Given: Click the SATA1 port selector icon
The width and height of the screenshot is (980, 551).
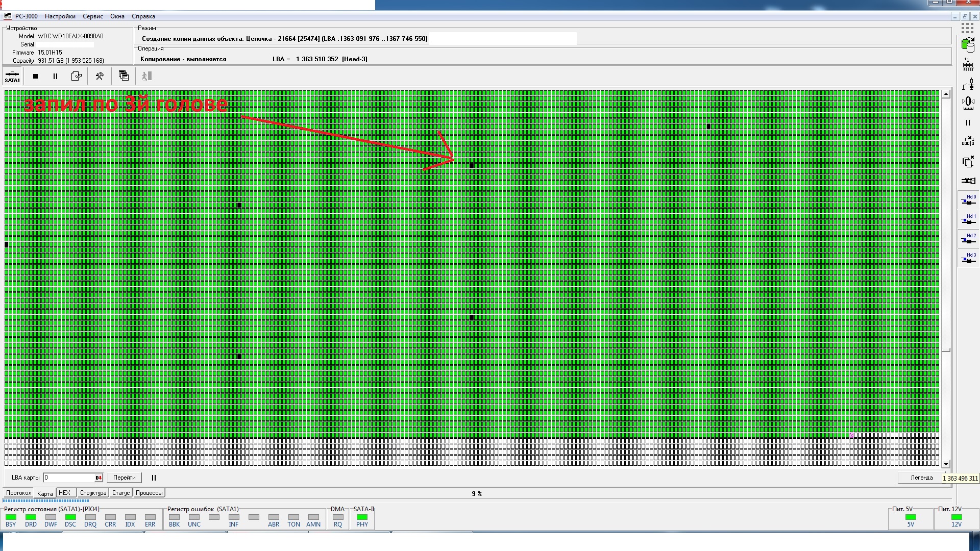Looking at the screenshot, I should pyautogui.click(x=12, y=77).
